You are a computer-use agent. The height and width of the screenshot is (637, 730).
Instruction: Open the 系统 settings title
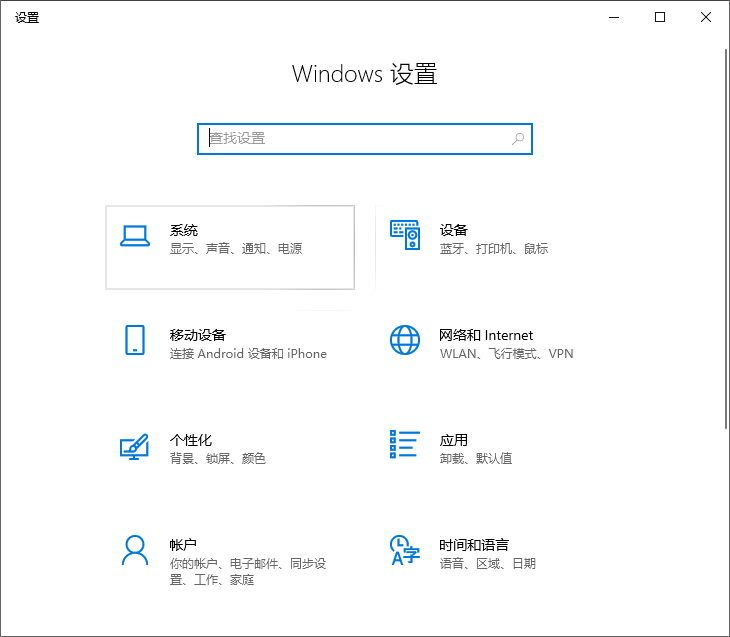click(184, 230)
